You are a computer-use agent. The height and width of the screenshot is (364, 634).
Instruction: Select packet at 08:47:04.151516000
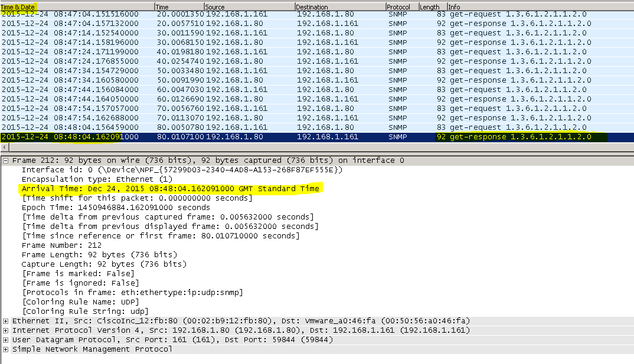tap(317, 14)
